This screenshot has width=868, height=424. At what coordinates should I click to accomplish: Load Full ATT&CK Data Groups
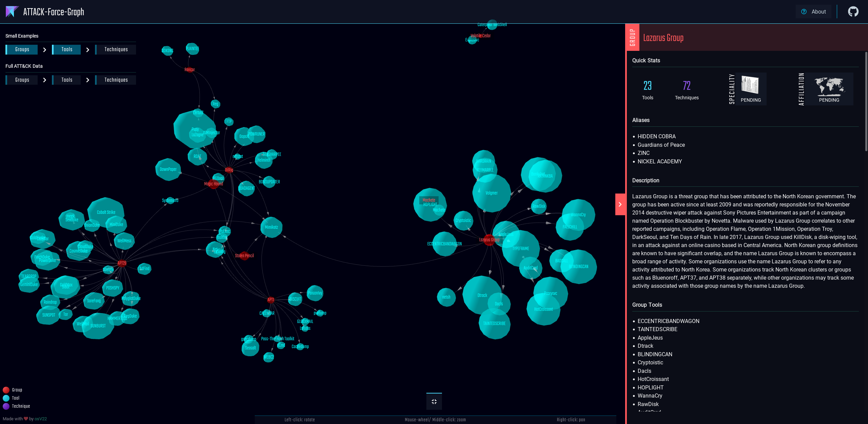click(22, 80)
